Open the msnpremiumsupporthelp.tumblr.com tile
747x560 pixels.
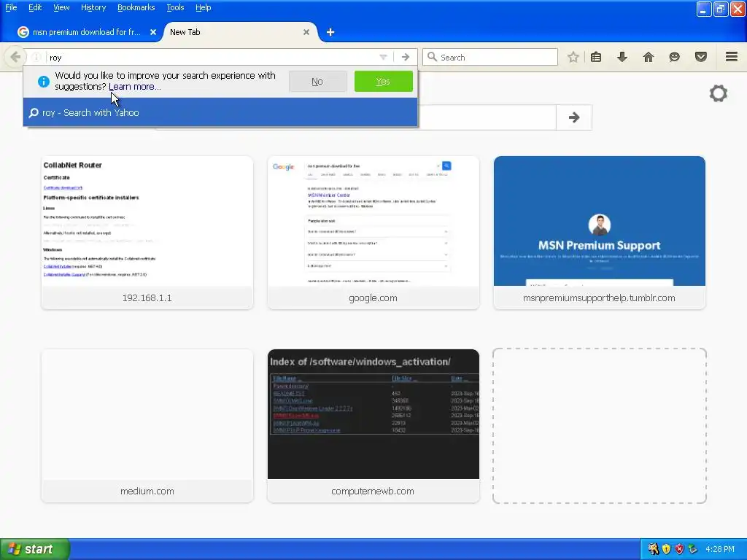point(600,233)
